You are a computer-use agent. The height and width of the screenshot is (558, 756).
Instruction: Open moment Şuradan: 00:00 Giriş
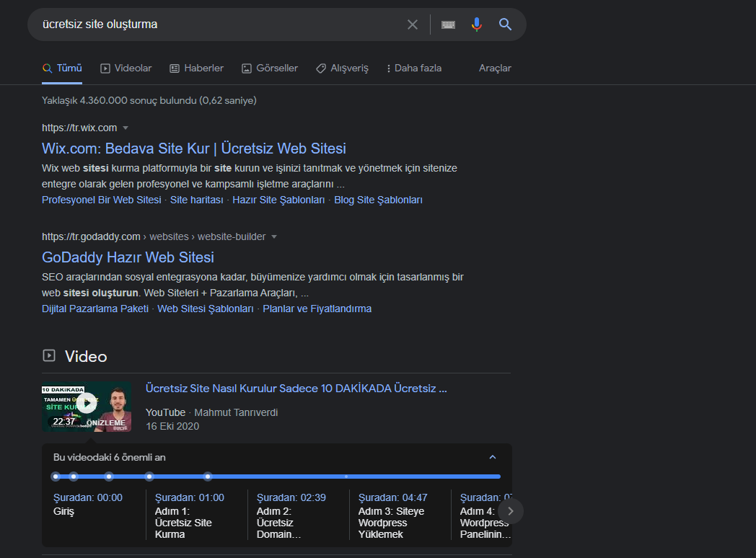point(88,504)
